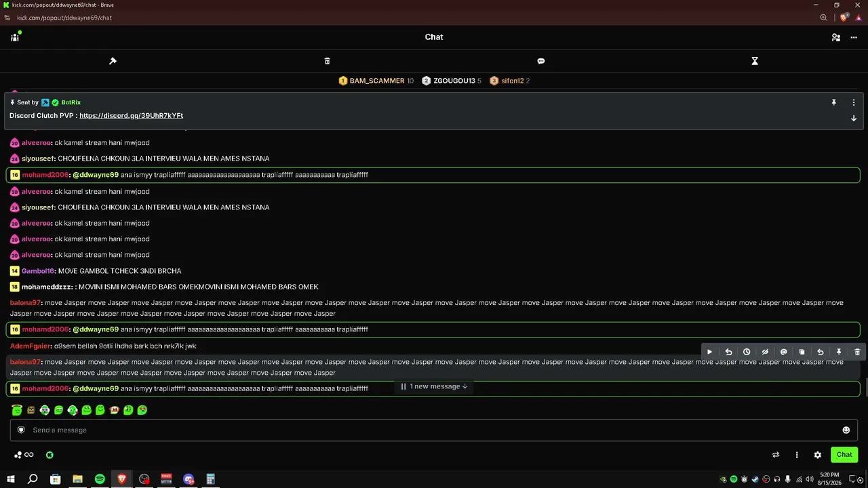
Task: Click ZGOUGOU13 leaderboard entry
Action: click(452, 81)
